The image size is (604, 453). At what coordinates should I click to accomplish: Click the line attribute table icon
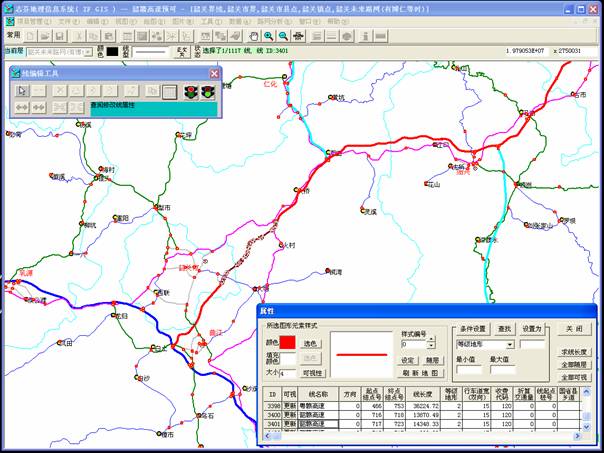point(170,90)
